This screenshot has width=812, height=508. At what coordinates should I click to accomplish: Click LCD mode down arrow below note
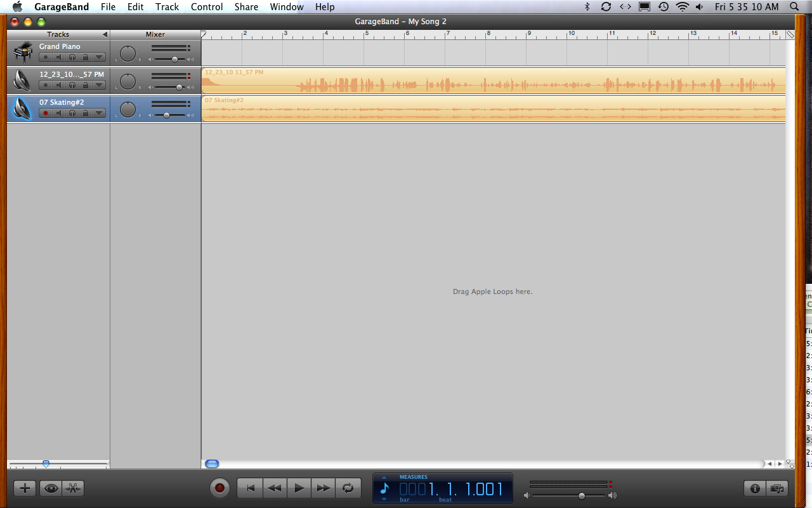click(384, 500)
